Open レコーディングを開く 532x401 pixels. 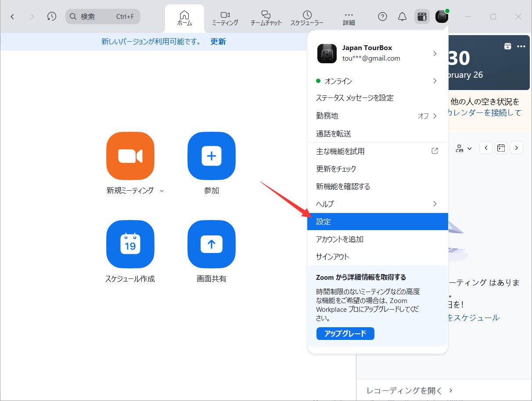coord(410,390)
